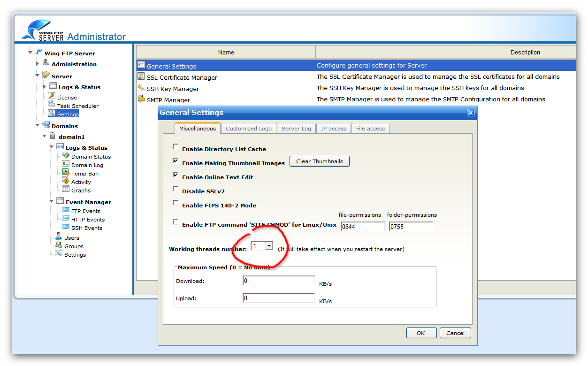Tick Enable FTP command SITE CHMOD checkbox
This screenshot has width=588, height=366.
176,222
